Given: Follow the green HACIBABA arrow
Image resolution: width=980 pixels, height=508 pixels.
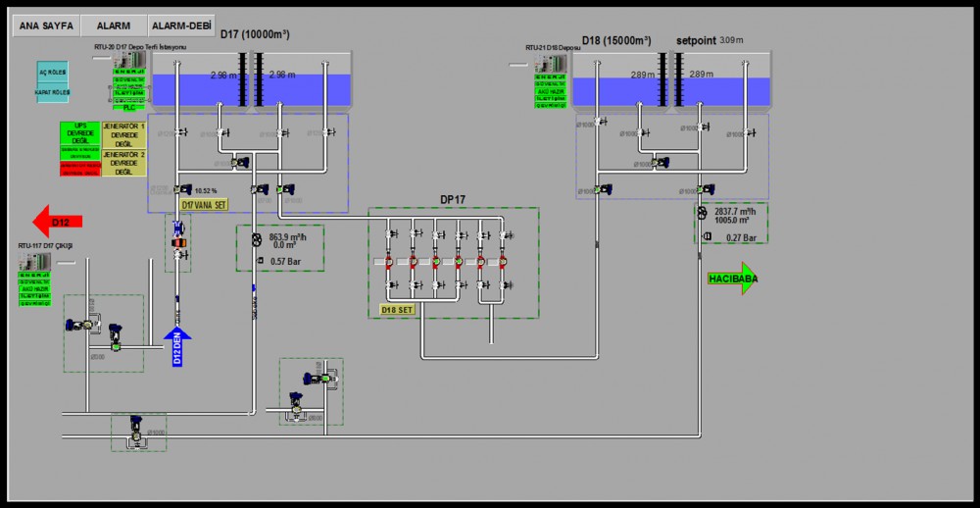Looking at the screenshot, I should coord(732,279).
